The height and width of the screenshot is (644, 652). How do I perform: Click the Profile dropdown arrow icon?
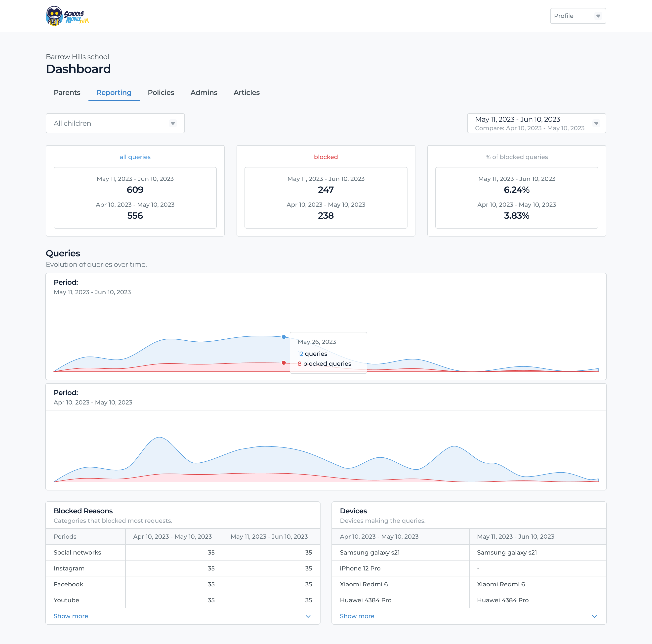coord(598,16)
